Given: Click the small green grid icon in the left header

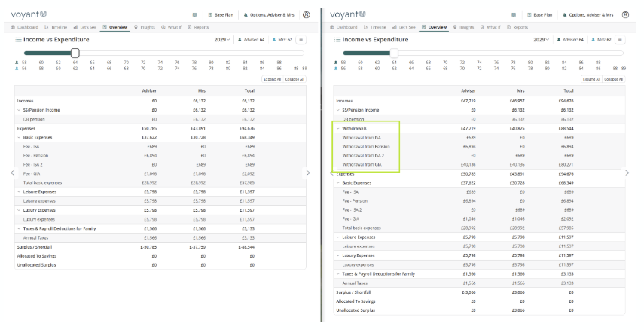Looking at the screenshot, I should (x=194, y=14).
